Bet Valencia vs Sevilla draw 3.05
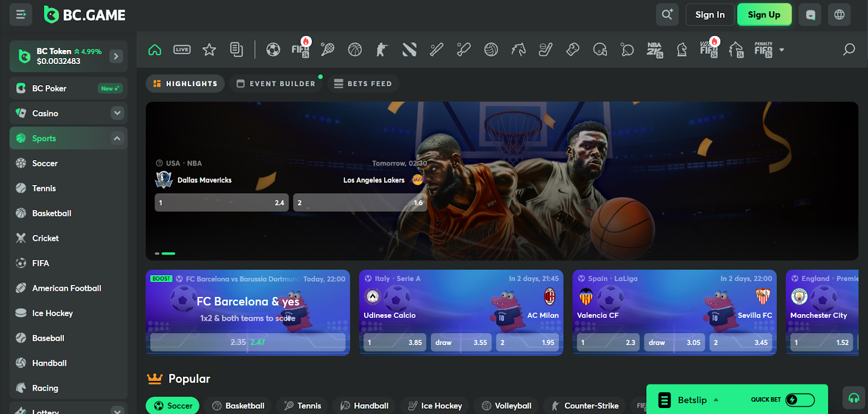Screen dimensions: 868x414 674,342
